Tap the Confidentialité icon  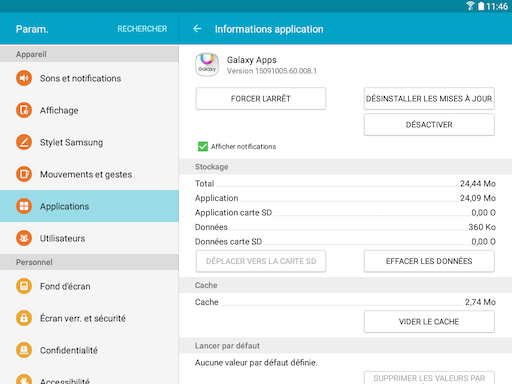[24, 350]
